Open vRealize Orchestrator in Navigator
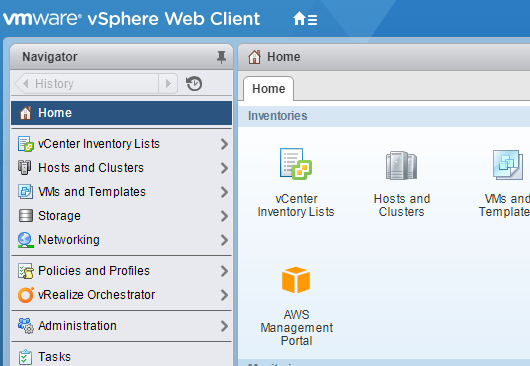Viewport: 530px width, 366px height. [122, 295]
